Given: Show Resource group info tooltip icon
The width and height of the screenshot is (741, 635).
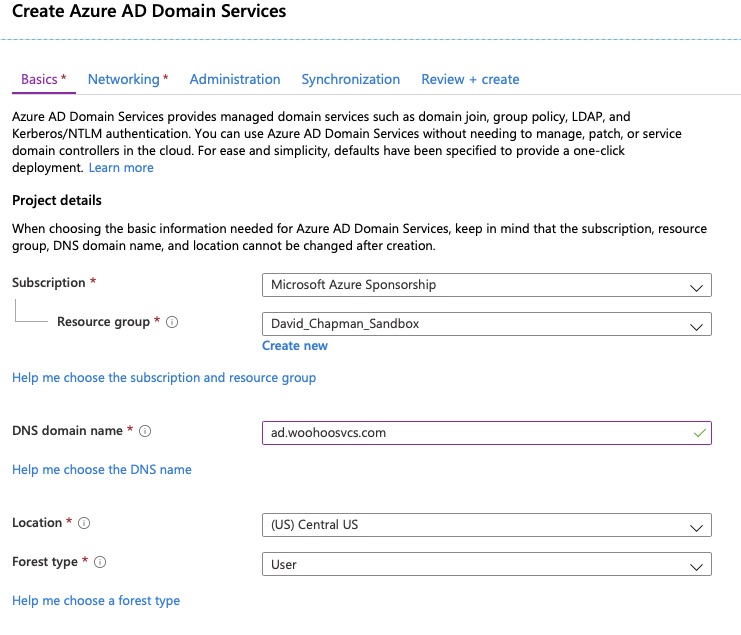Looking at the screenshot, I should click(x=172, y=322).
